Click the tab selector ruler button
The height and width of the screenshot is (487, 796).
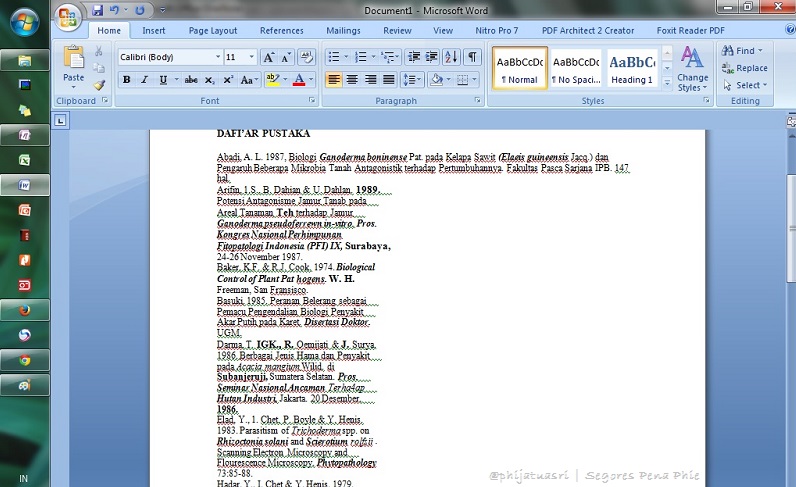pyautogui.click(x=60, y=120)
